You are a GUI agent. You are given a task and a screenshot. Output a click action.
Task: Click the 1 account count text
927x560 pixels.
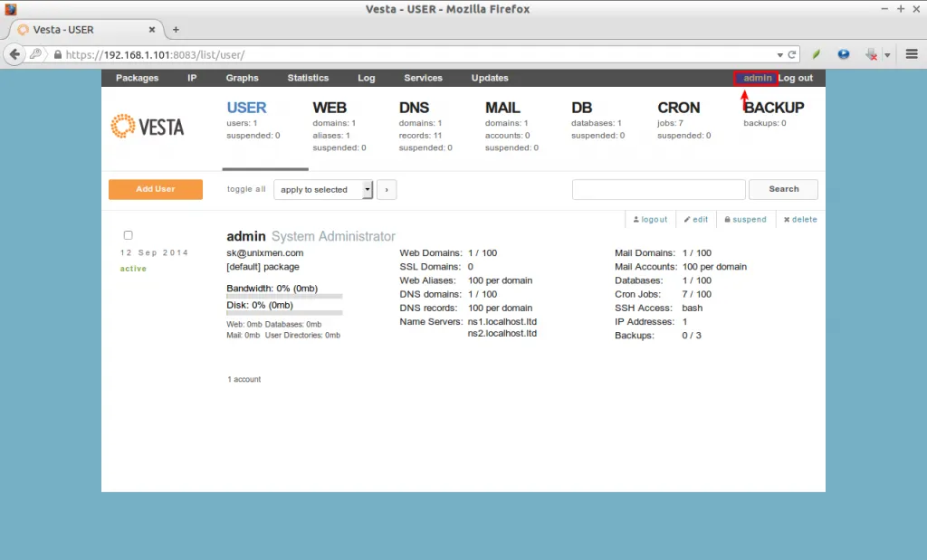click(244, 379)
